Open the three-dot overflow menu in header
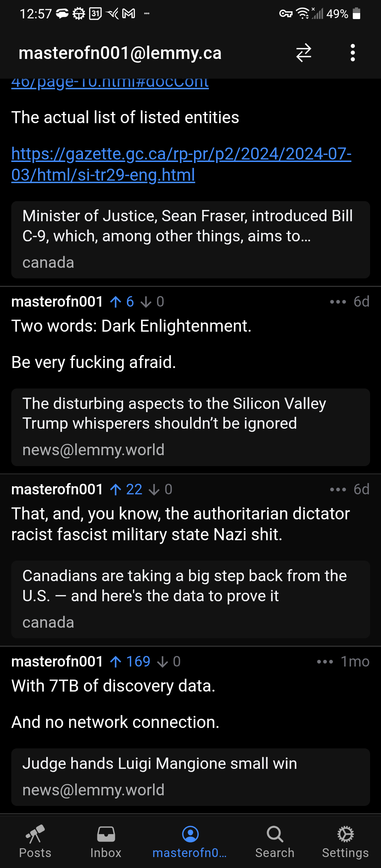Screen dimensions: 381x868 click(x=352, y=53)
